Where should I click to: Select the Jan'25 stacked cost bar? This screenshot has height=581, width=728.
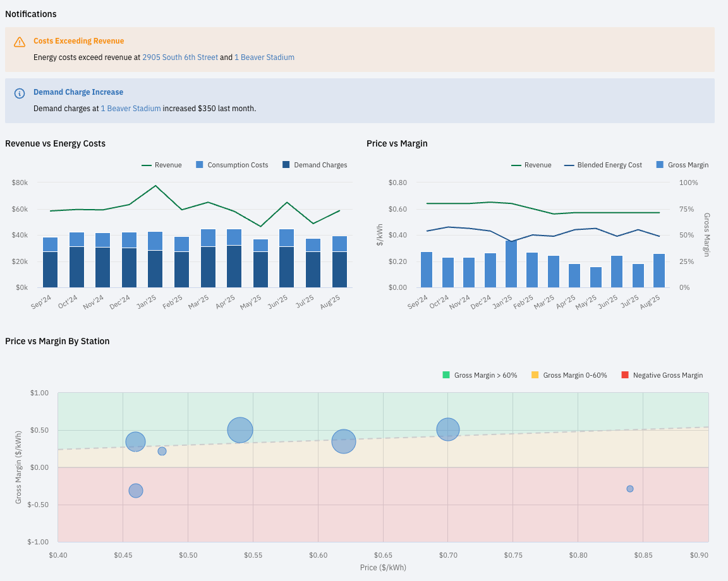pos(155,260)
